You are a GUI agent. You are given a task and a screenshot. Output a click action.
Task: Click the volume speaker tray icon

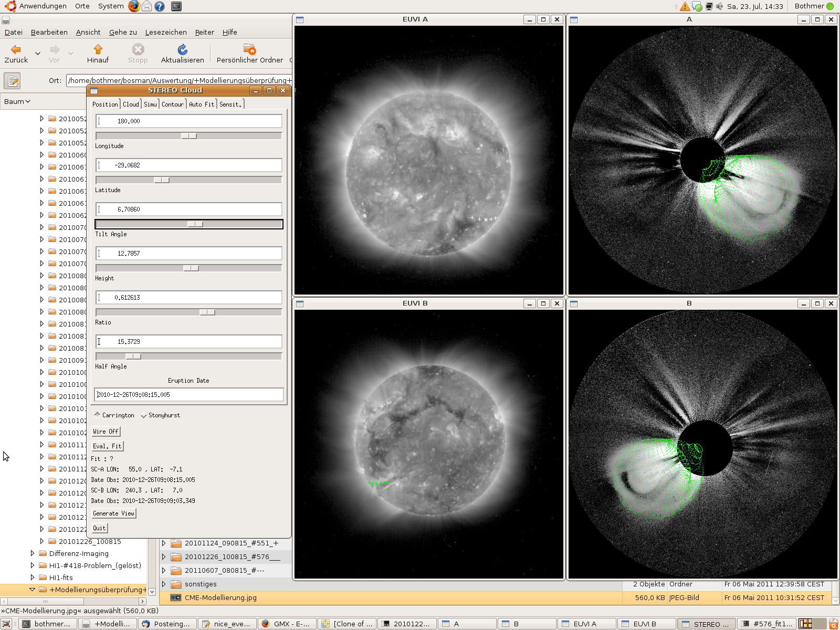720,6
